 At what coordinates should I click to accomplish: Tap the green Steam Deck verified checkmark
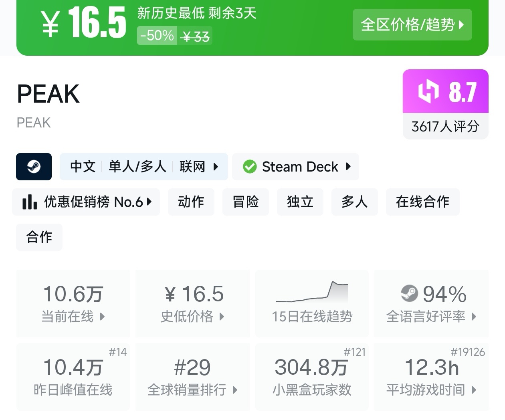[250, 167]
